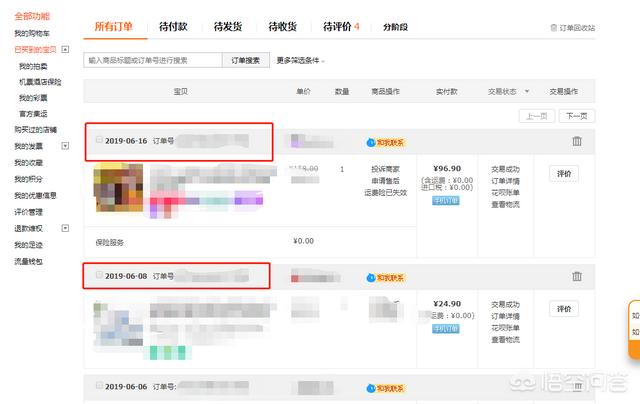Contact seller via 和我联系 on 2019-06-08 order
Image resolution: width=640 pixels, height=404 pixels.
[385, 278]
